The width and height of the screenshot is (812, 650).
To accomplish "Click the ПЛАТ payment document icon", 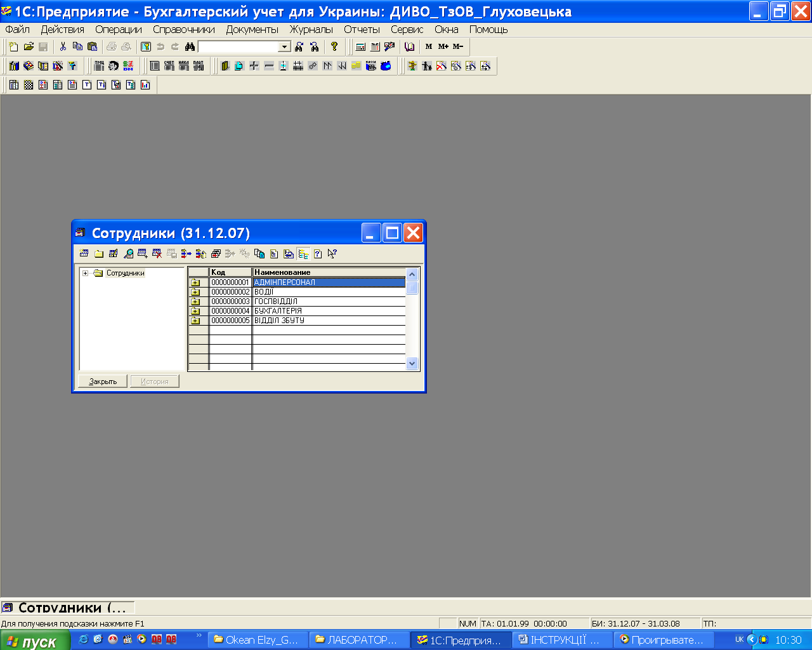I will click(x=199, y=65).
